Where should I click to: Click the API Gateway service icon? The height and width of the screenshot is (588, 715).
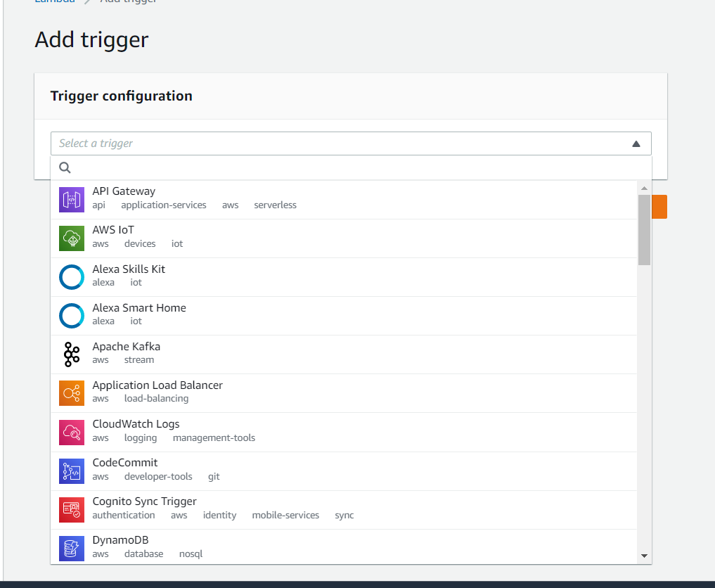click(x=72, y=200)
